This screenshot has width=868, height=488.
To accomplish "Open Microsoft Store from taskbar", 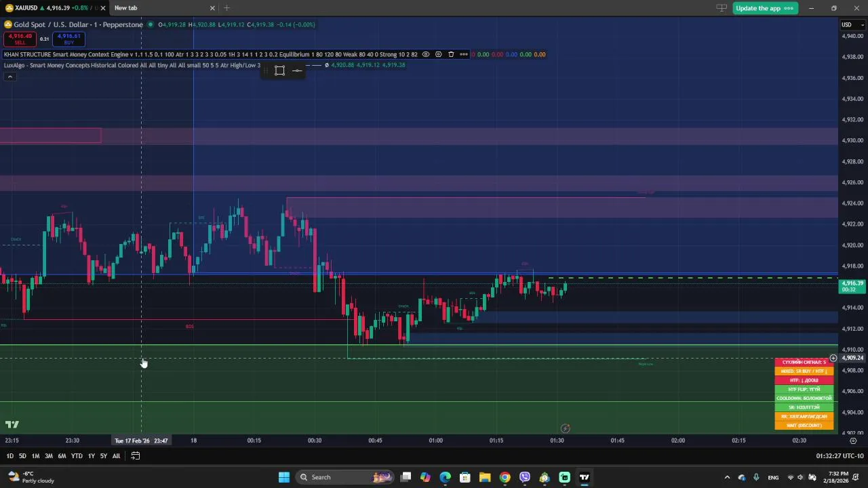I will (465, 477).
